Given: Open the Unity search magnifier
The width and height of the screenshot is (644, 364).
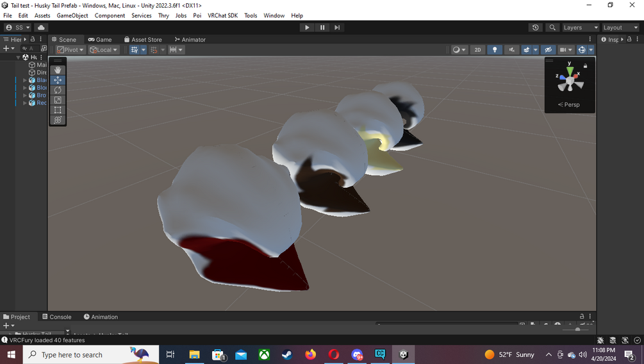Looking at the screenshot, I should (552, 28).
